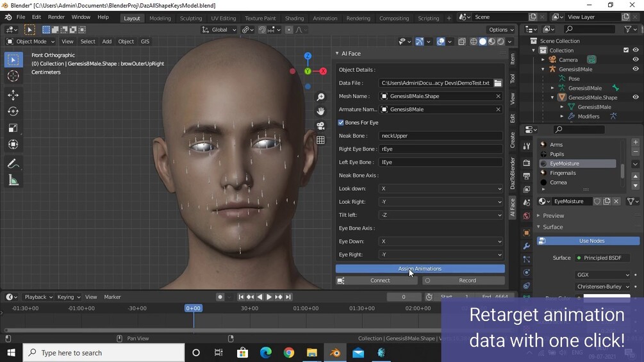This screenshot has width=644, height=362.
Task: Click the viewport zoom magnifier icon
Action: pos(320,97)
